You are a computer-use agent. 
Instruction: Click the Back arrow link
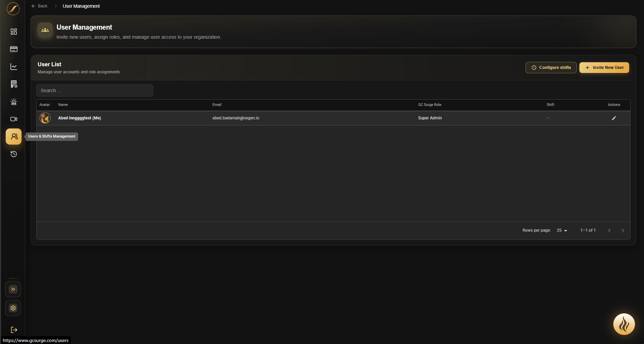[39, 6]
